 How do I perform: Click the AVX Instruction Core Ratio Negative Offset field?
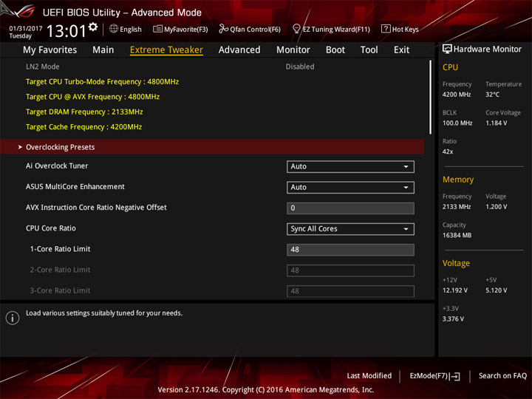pos(350,208)
